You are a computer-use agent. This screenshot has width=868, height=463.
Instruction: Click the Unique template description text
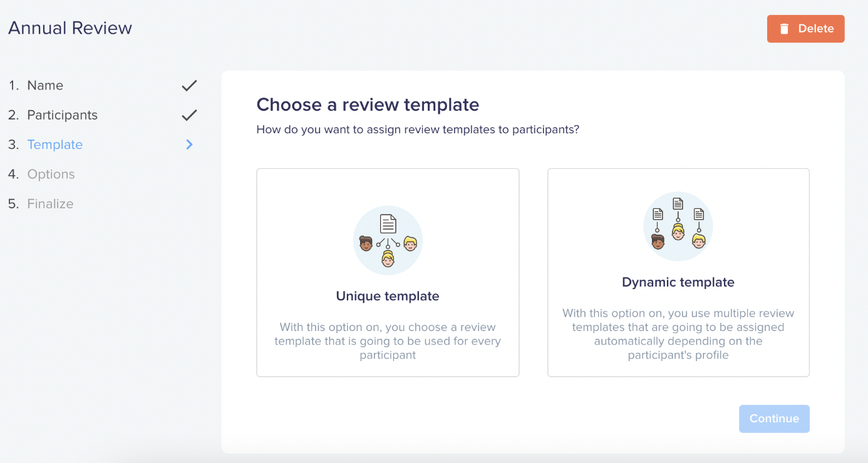[x=388, y=341]
